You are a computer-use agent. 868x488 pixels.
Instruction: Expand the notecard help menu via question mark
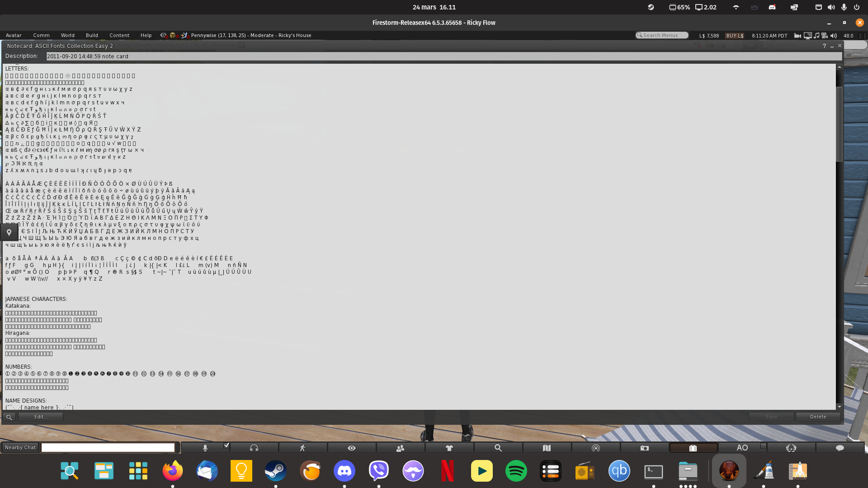pos(824,46)
